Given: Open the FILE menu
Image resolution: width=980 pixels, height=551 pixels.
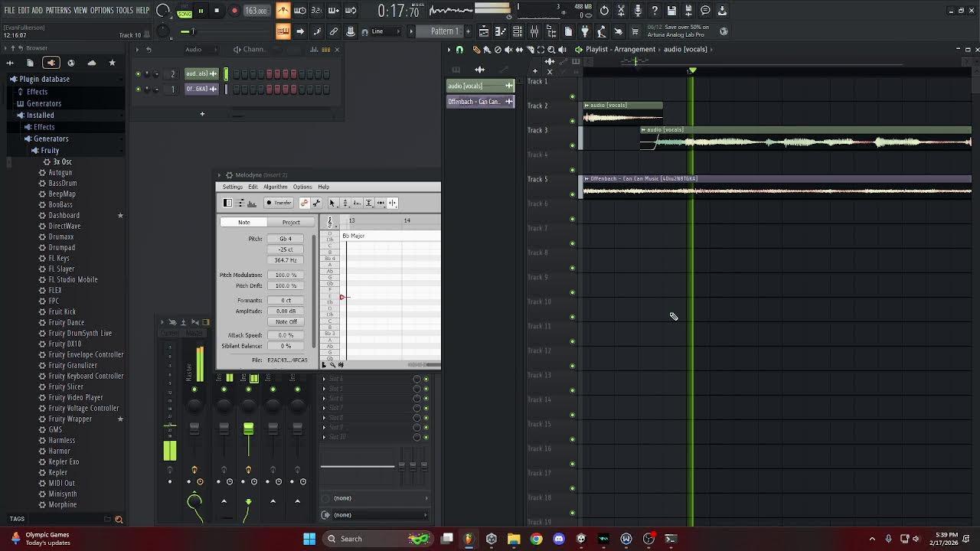Looking at the screenshot, I should (x=9, y=11).
